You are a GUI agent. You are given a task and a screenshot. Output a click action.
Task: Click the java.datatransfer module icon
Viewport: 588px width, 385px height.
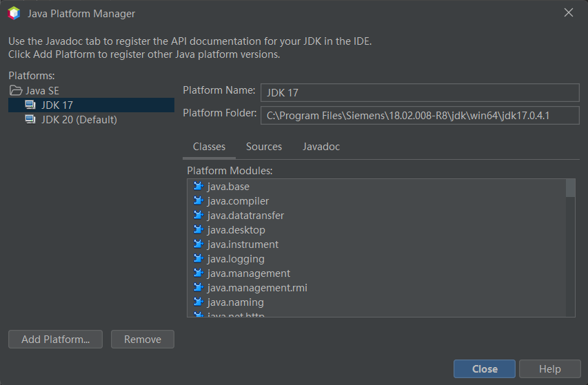(x=199, y=216)
